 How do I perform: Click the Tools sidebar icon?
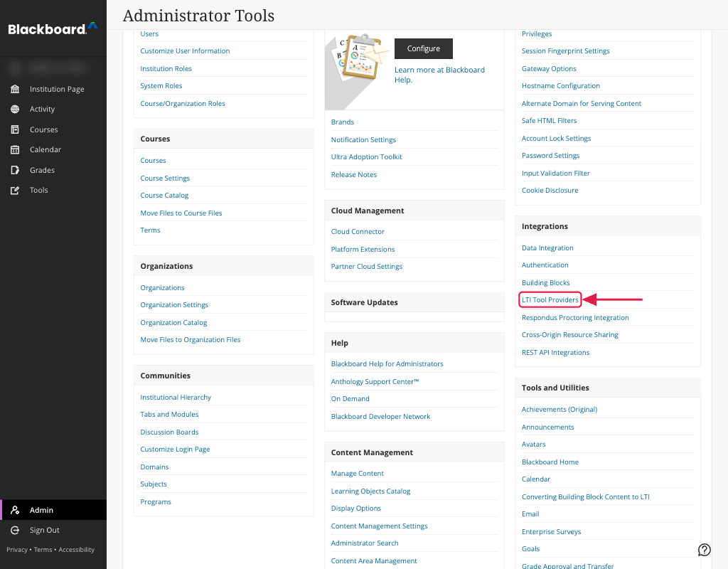(15, 190)
